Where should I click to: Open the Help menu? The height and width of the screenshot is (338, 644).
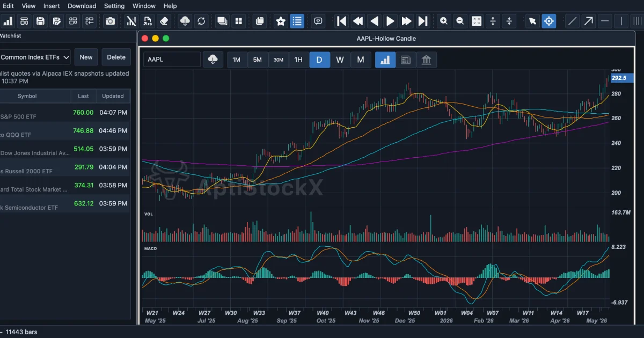click(170, 6)
